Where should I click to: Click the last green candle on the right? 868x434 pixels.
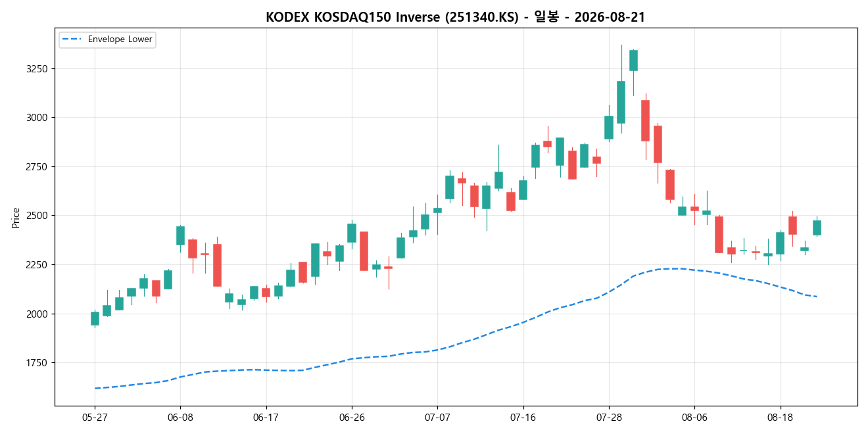tap(817, 228)
